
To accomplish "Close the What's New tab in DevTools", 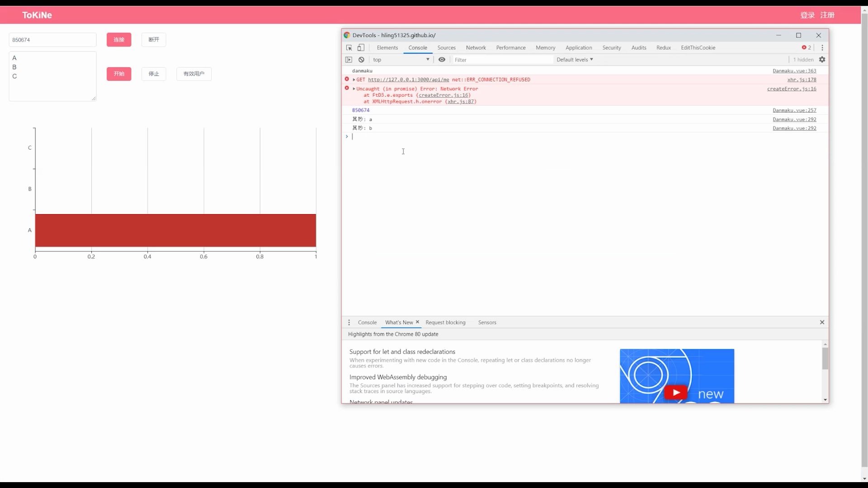I will point(417,322).
